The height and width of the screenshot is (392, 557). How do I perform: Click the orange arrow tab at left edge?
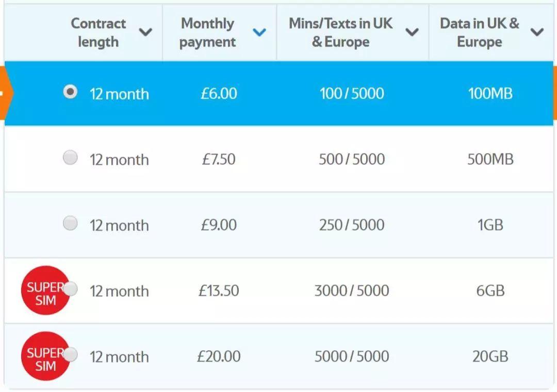click(5, 93)
